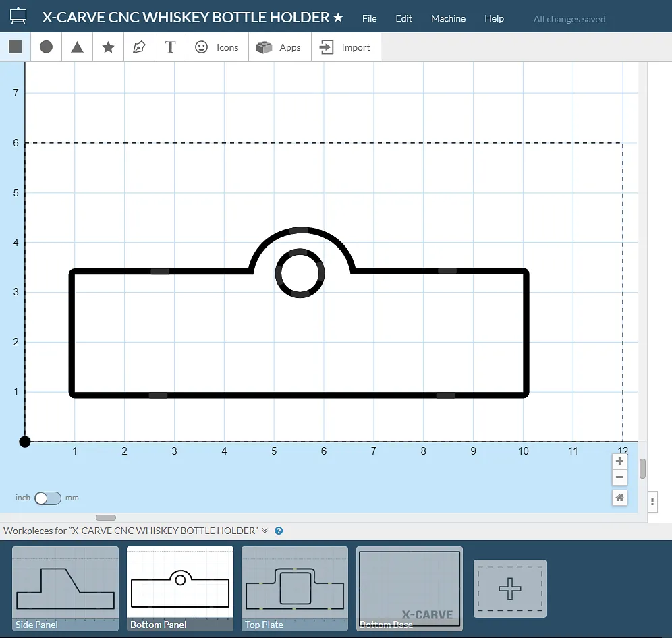672x638 pixels.
Task: Add a new workpiece
Action: point(509,589)
